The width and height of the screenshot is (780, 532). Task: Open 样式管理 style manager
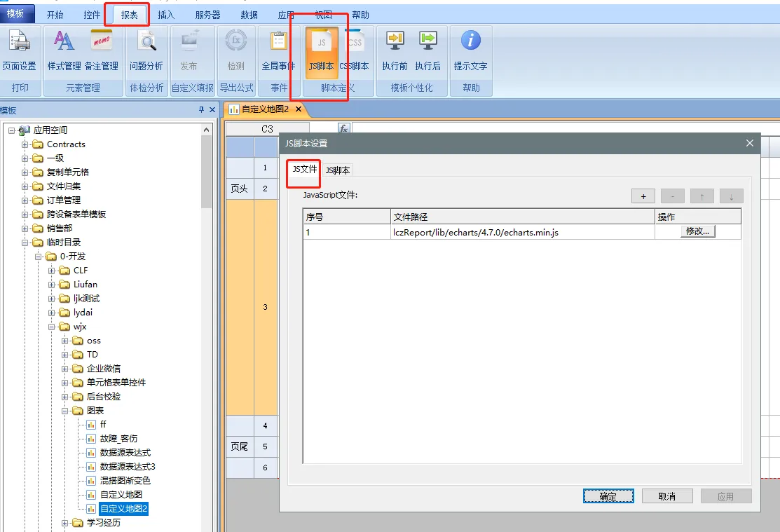coord(64,50)
